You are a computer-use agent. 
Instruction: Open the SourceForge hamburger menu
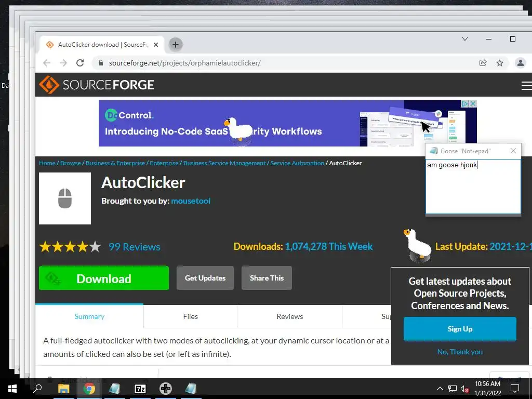(x=526, y=86)
